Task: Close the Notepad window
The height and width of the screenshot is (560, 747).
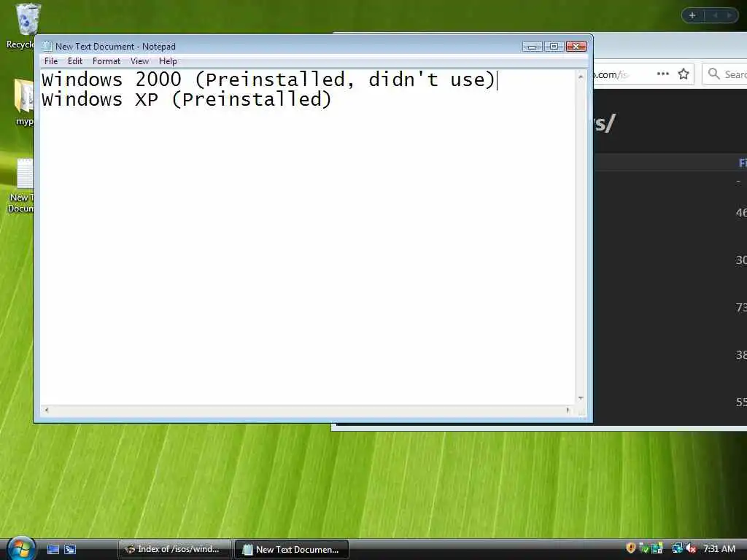Action: tap(576, 46)
